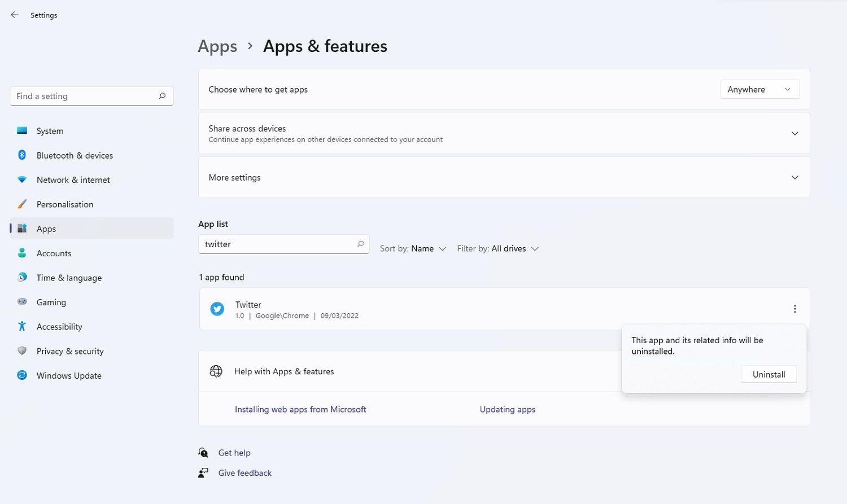
Task: Open the Sort by Name dropdown
Action: coord(413,249)
